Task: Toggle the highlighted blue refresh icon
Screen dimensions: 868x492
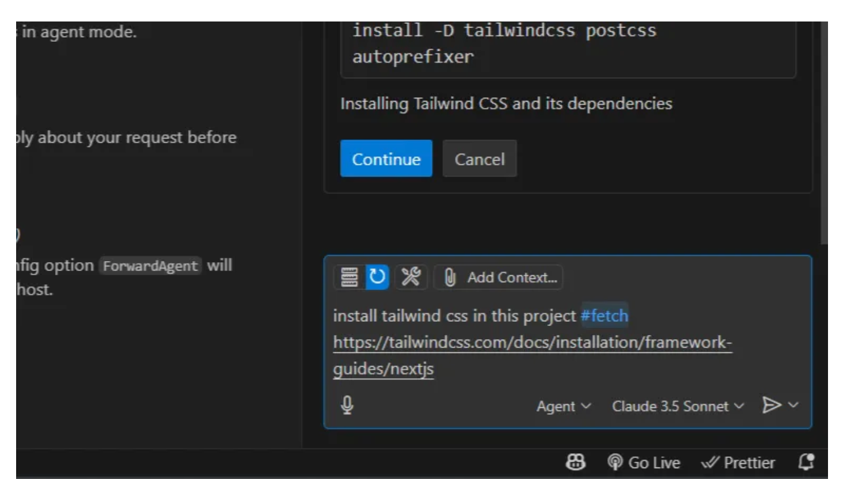Action: coord(377,277)
